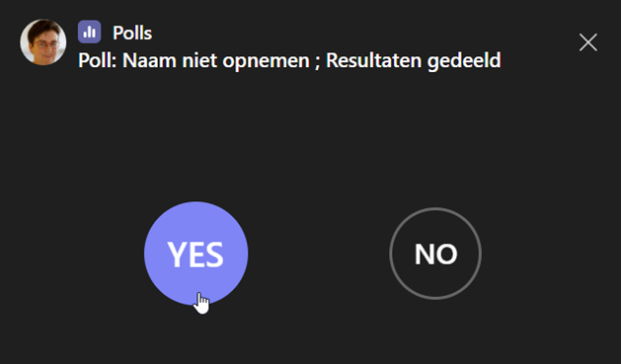
Task: Answer the poll with the NO option
Action: tap(435, 254)
